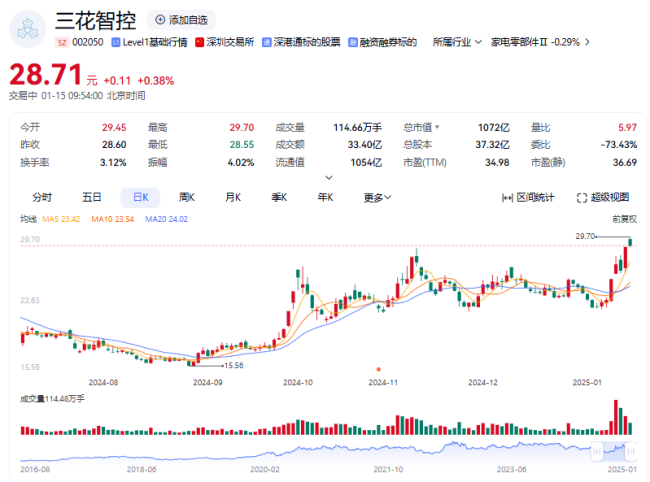Click the 2021-10 overview axis label
The height and width of the screenshot is (482, 650).
pos(388,470)
